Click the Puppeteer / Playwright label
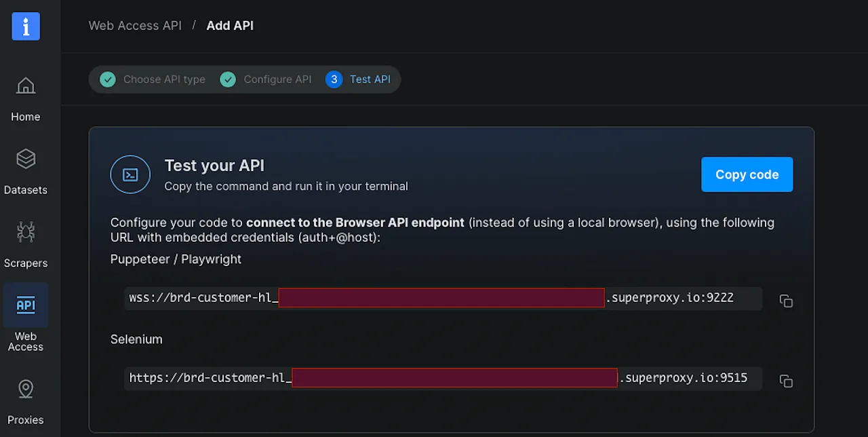 coord(176,259)
